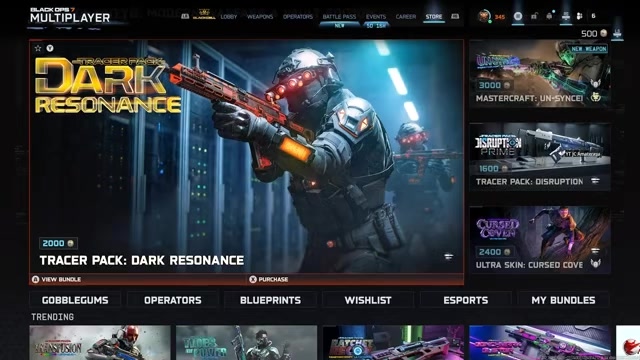Open the Tracer Pack: Disruption Prime card
Screen dimensions: 640x360
coord(540,157)
